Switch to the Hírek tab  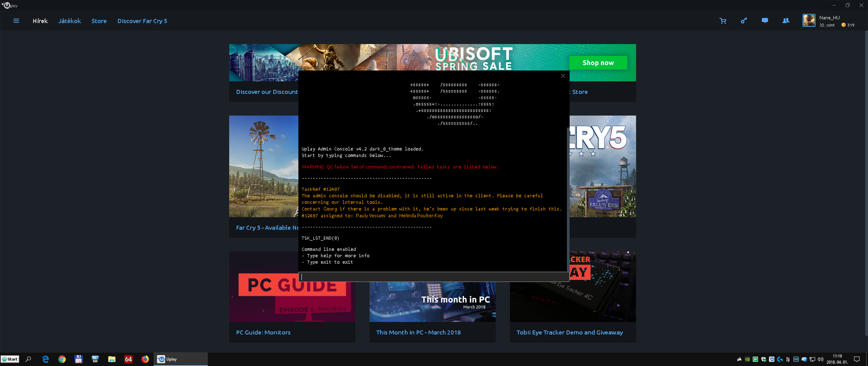coord(40,21)
